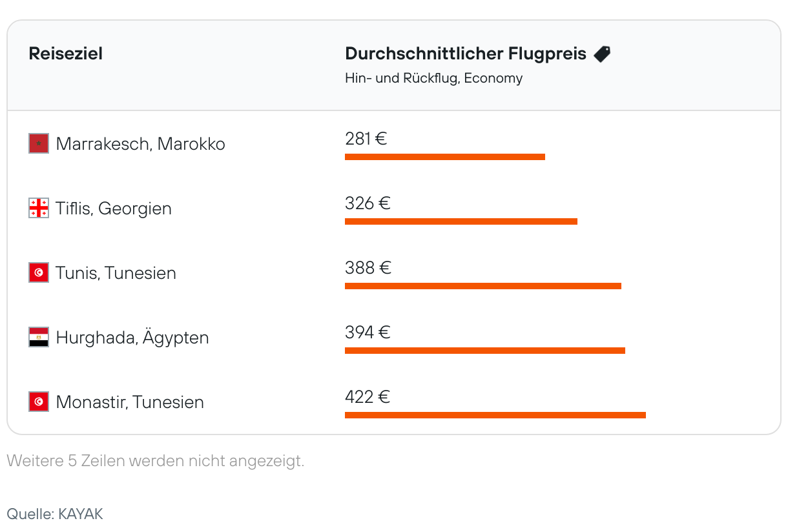The height and width of the screenshot is (532, 788).
Task: Choose Hurghada, Ägypten destination
Action: click(x=132, y=338)
